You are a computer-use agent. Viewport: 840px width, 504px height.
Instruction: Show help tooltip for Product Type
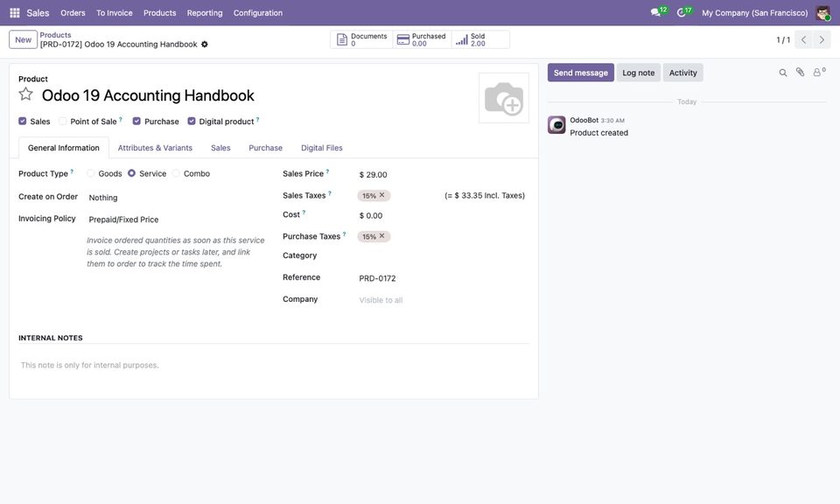click(72, 171)
